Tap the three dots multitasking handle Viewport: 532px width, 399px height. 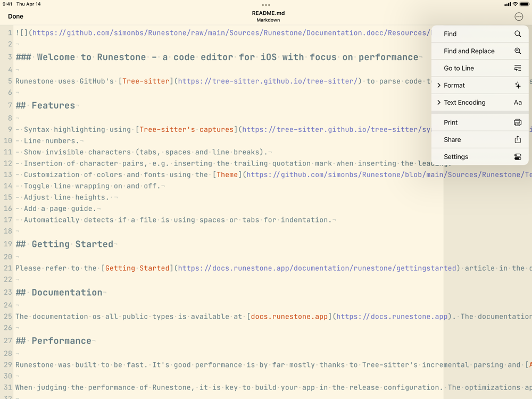266,5
